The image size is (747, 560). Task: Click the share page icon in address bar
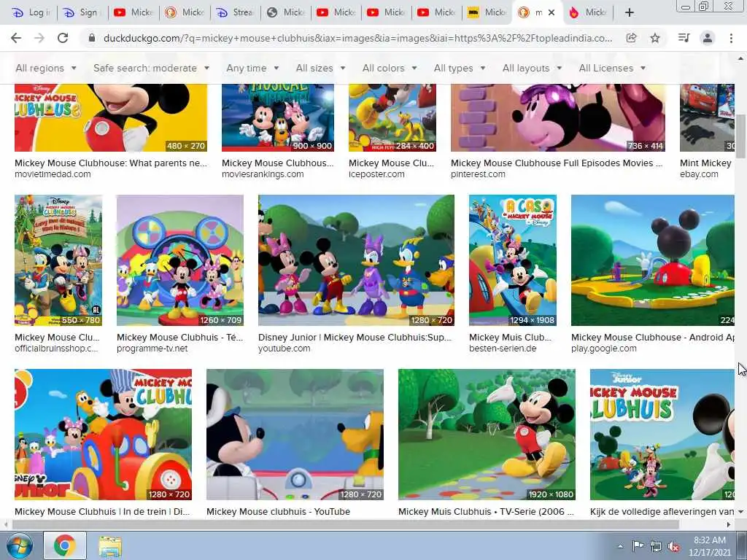pos(631,38)
